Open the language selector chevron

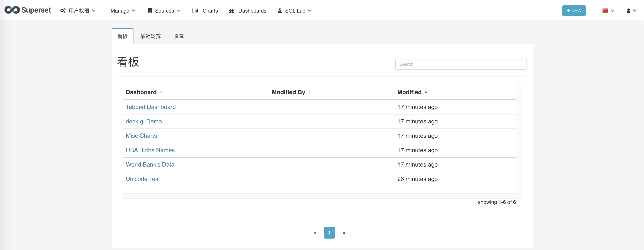[613, 11]
